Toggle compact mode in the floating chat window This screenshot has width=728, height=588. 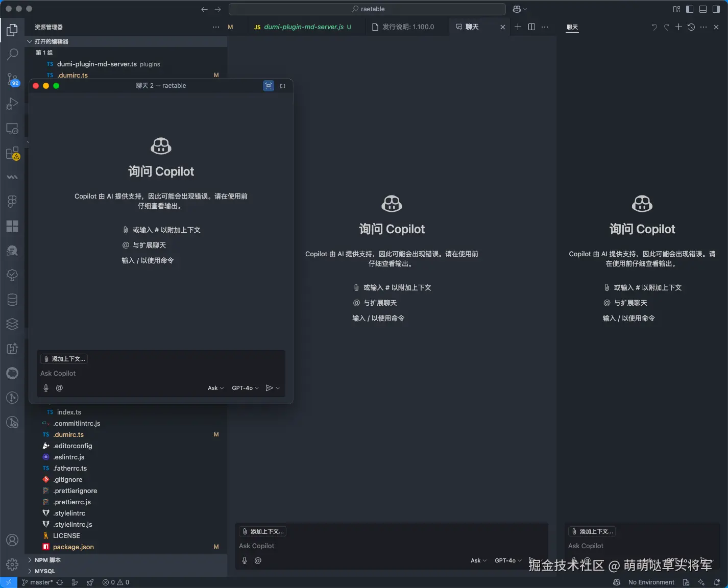[x=269, y=86]
